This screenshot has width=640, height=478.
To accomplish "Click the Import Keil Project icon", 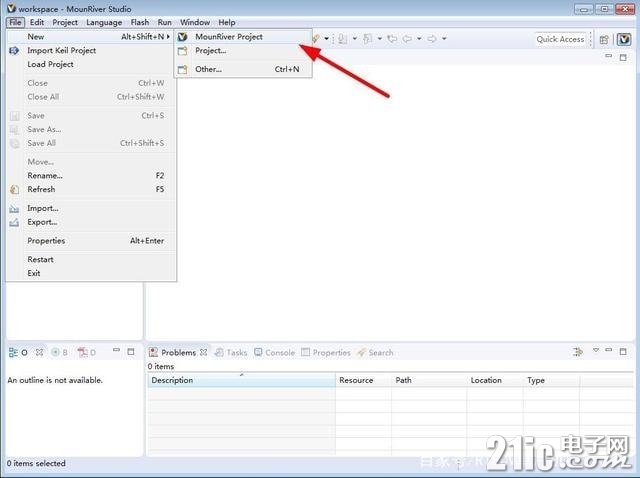I will click(14, 51).
